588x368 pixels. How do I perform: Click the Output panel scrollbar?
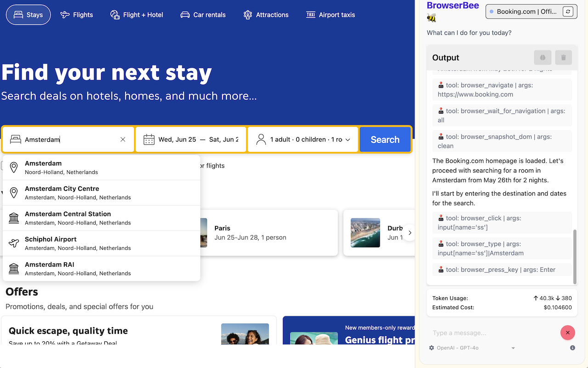coord(575,258)
